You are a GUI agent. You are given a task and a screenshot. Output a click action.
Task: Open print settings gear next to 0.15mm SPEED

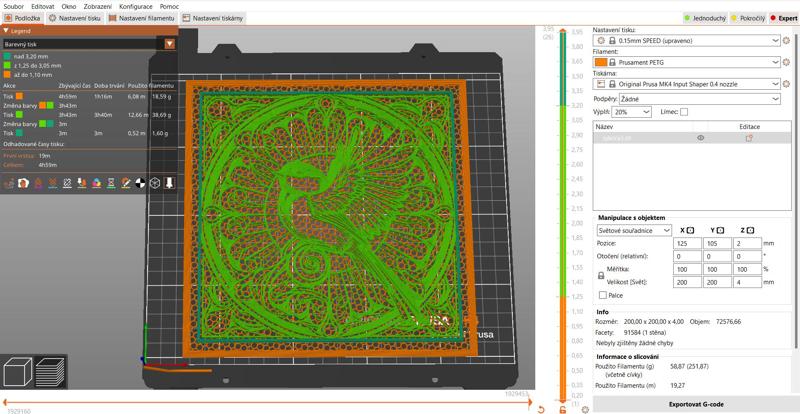coord(786,40)
